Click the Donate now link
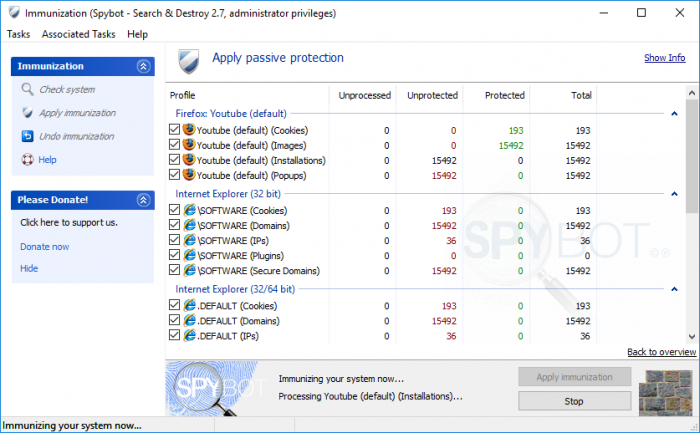Screen dimensions: 700x433 [x=45, y=246]
